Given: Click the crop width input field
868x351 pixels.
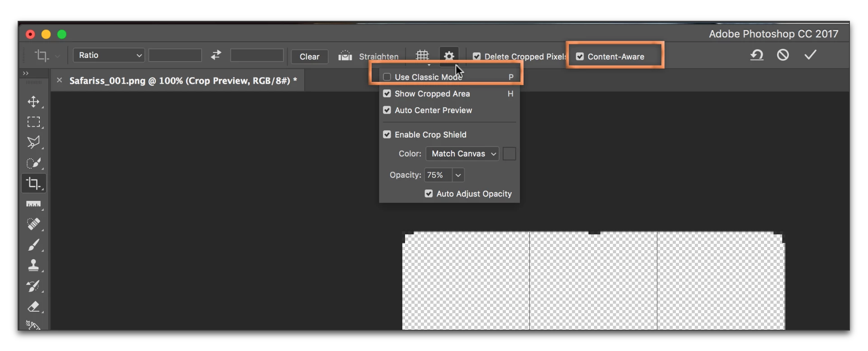Looking at the screenshot, I should click(175, 55).
